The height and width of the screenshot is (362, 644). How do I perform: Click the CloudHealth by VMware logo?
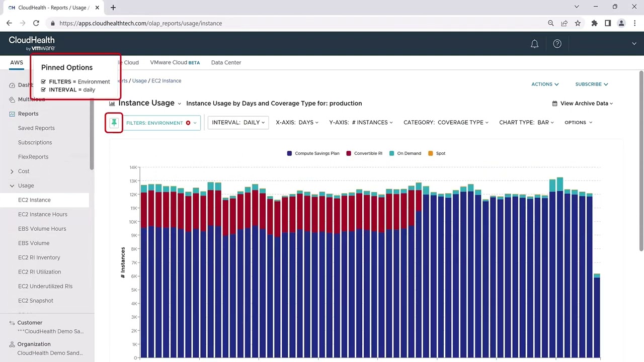click(32, 43)
